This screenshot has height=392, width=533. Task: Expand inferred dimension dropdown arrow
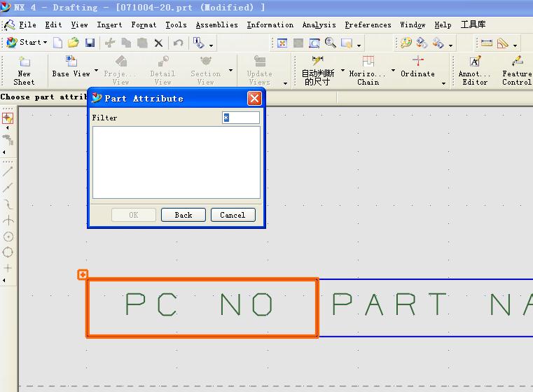(x=342, y=70)
